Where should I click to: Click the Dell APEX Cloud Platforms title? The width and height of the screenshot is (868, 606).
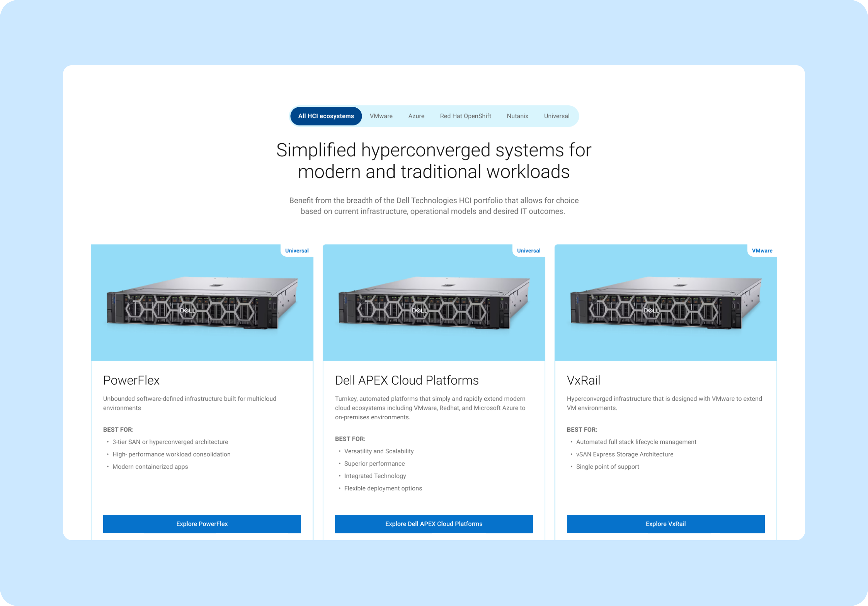click(x=407, y=380)
